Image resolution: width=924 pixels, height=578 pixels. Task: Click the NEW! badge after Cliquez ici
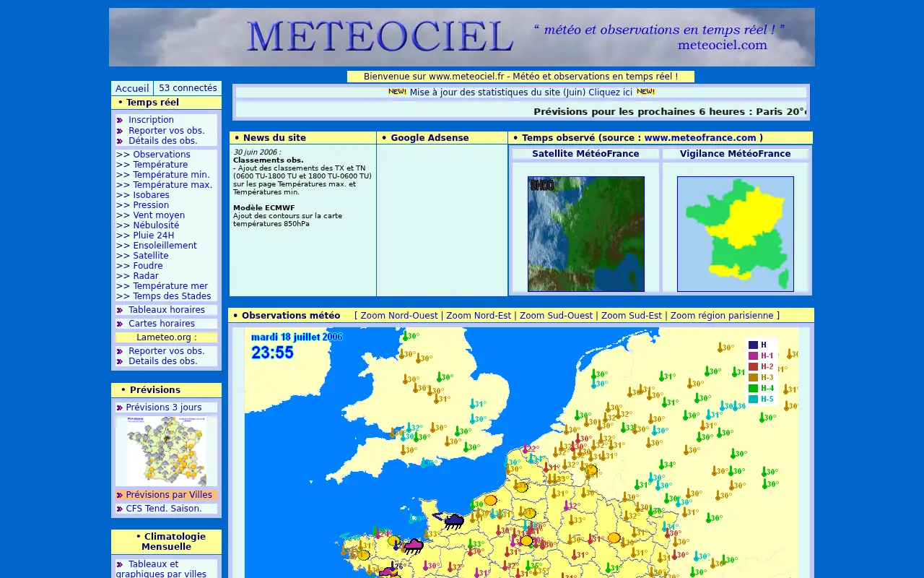645,92
